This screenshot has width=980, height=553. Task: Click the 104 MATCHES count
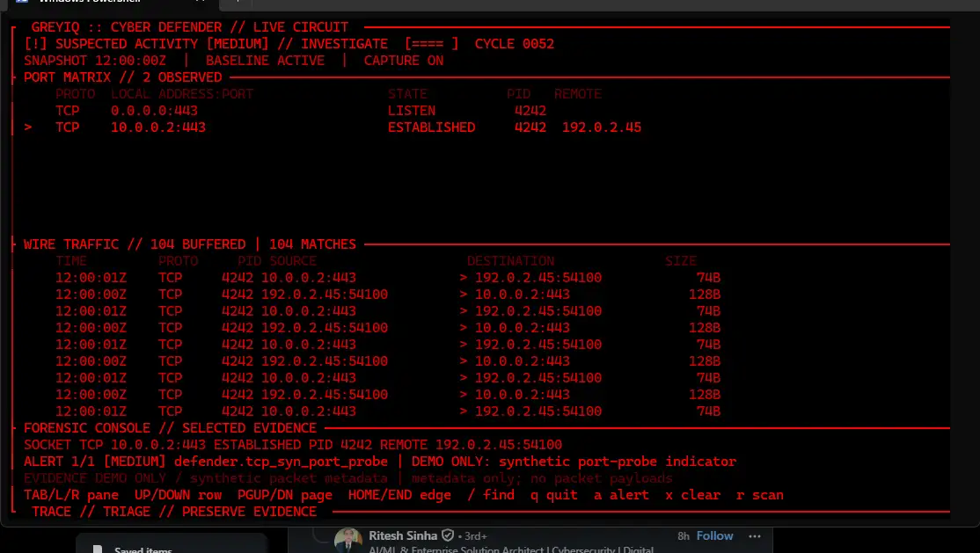click(312, 244)
